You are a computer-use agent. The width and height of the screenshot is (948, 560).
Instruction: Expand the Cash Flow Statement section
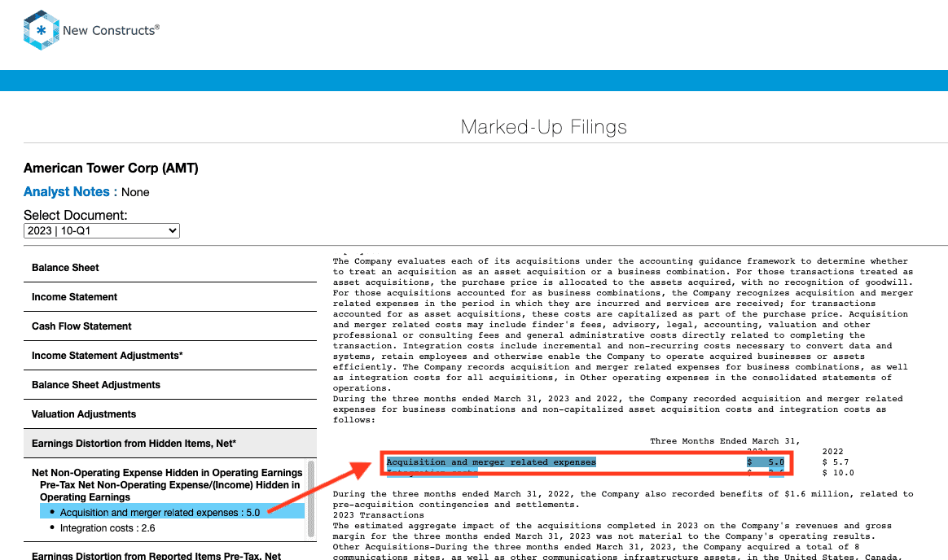tap(170, 326)
